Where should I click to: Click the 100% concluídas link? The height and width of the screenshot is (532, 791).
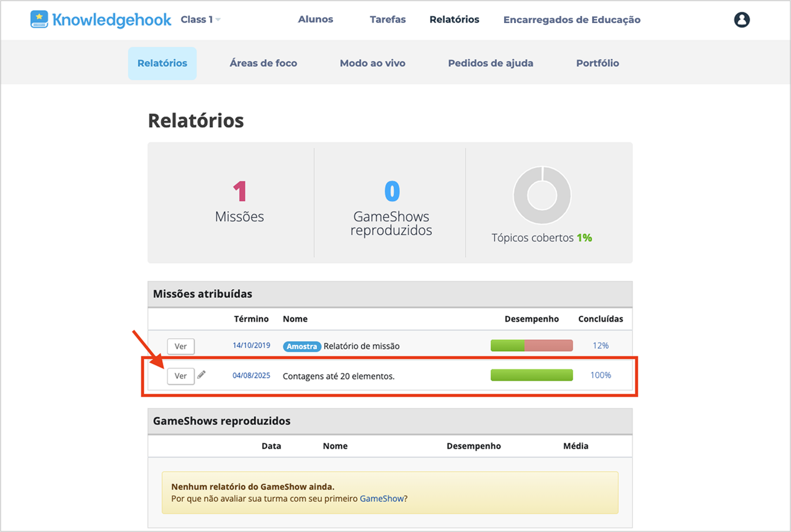600,375
